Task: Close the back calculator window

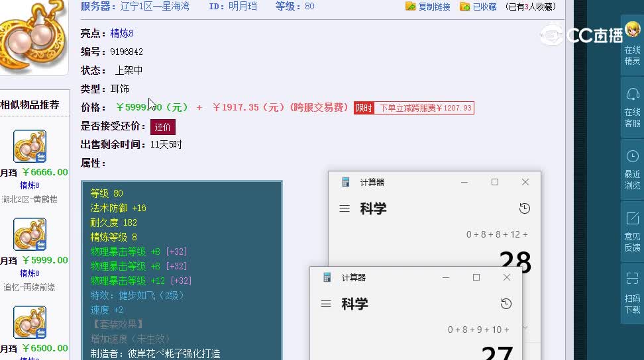Action: pyautogui.click(x=525, y=182)
